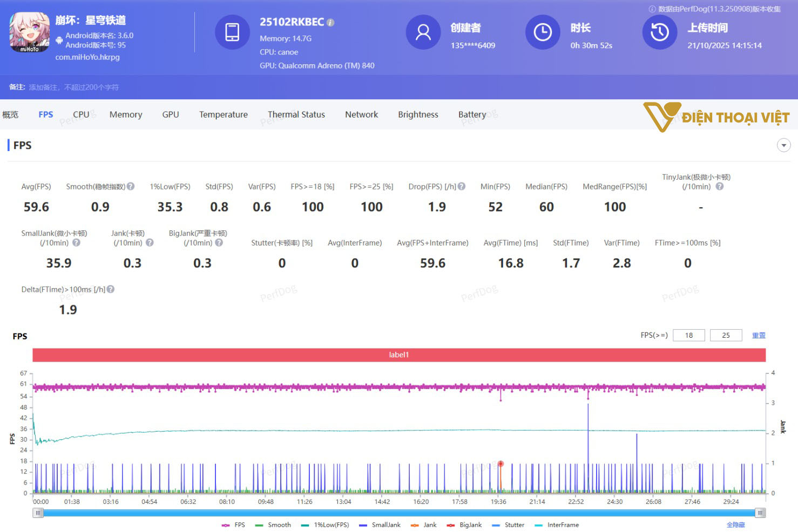Click the info icon beside 25102RKBEC
Viewport: 798px width, 532px height.
click(330, 22)
